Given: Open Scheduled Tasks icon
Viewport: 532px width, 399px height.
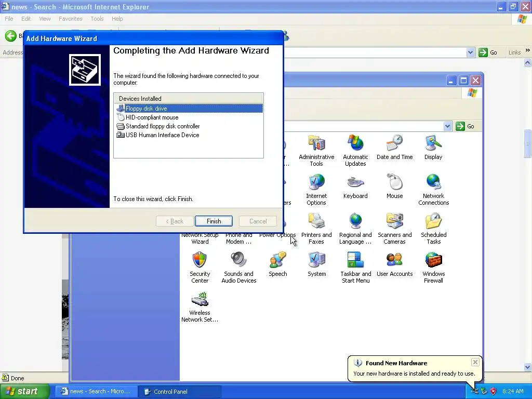Looking at the screenshot, I should click(x=433, y=229).
